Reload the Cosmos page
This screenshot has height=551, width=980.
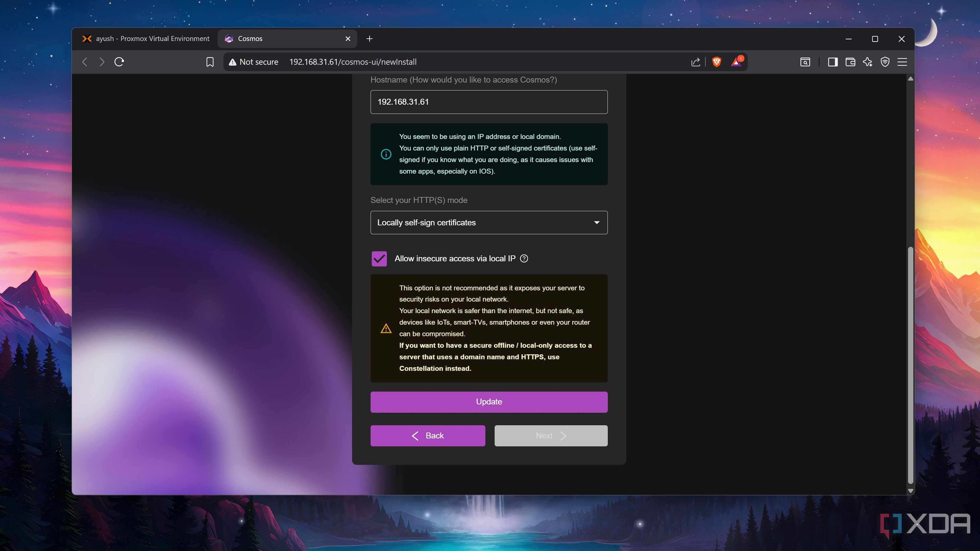119,61
